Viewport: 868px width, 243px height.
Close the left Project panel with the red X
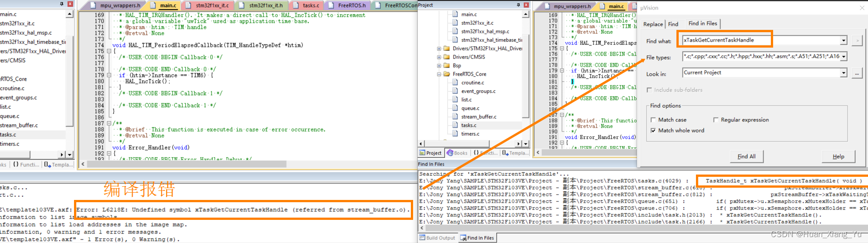click(70, 4)
